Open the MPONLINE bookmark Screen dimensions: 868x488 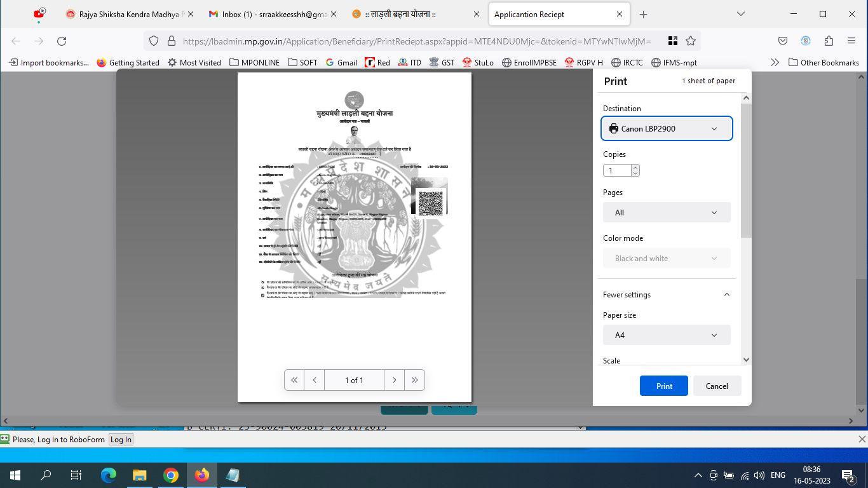click(x=255, y=62)
